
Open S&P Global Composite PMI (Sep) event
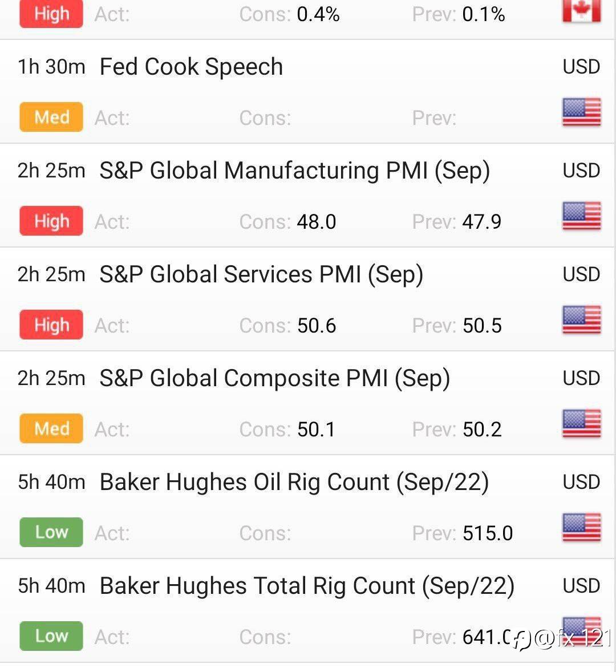274,378
